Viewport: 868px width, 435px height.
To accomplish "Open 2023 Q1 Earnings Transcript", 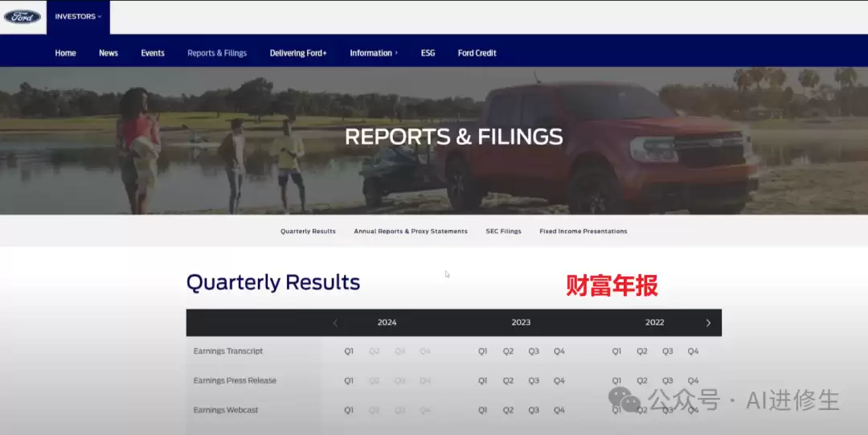I will point(483,351).
